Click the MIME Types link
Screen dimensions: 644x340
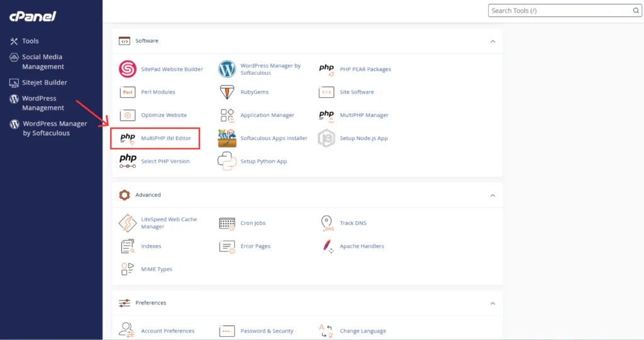pyautogui.click(x=157, y=270)
